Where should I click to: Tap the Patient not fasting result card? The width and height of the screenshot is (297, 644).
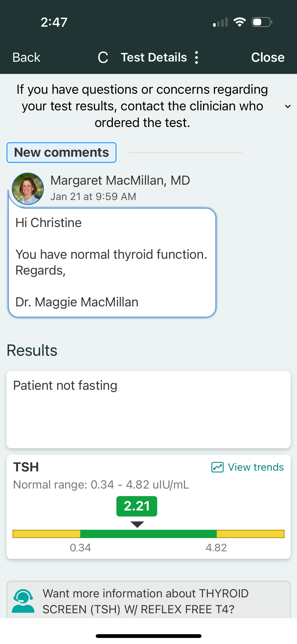tap(148, 409)
